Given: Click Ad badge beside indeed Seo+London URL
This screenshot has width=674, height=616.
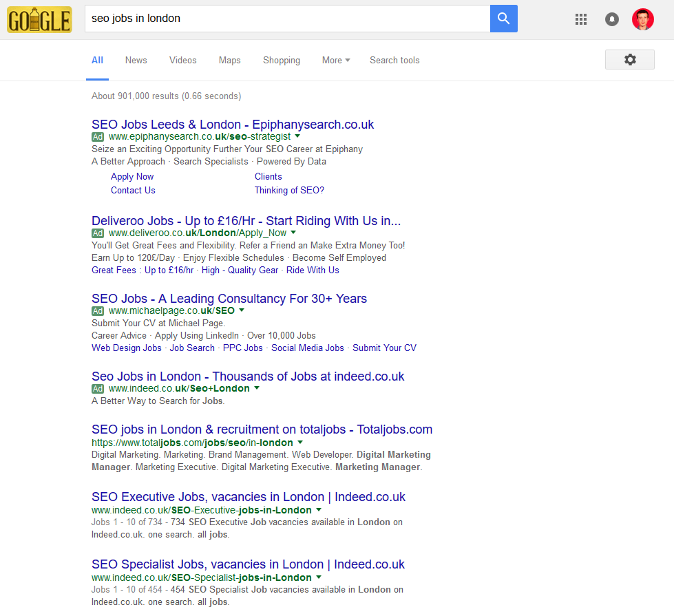Looking at the screenshot, I should pos(98,389).
